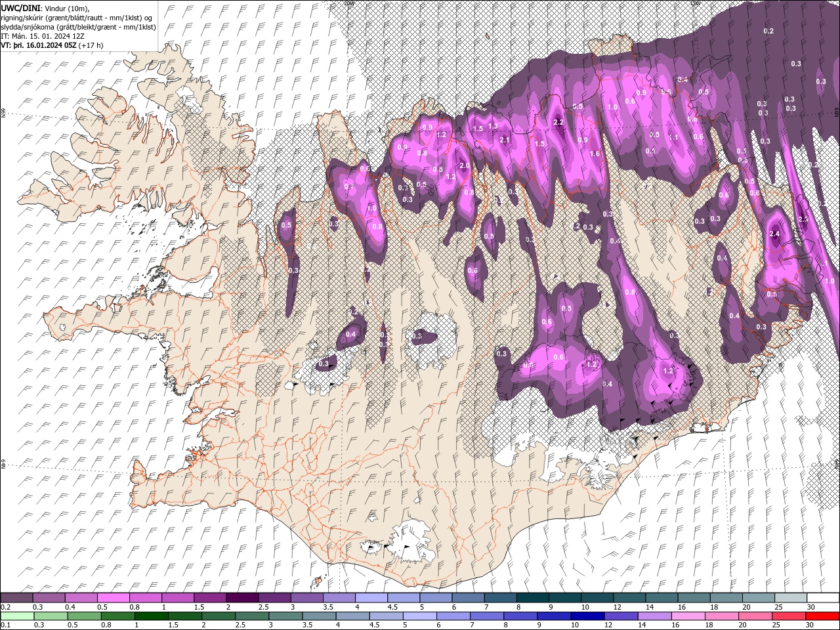The height and width of the screenshot is (630, 840).
Task: Click the '0.1' label in the rain scale
Action: pos(6,625)
